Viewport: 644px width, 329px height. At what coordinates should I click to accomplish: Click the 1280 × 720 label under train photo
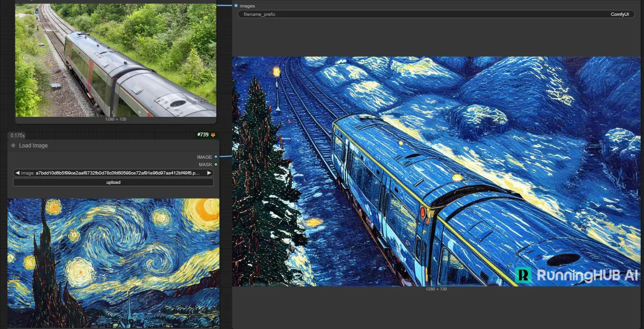pos(115,119)
